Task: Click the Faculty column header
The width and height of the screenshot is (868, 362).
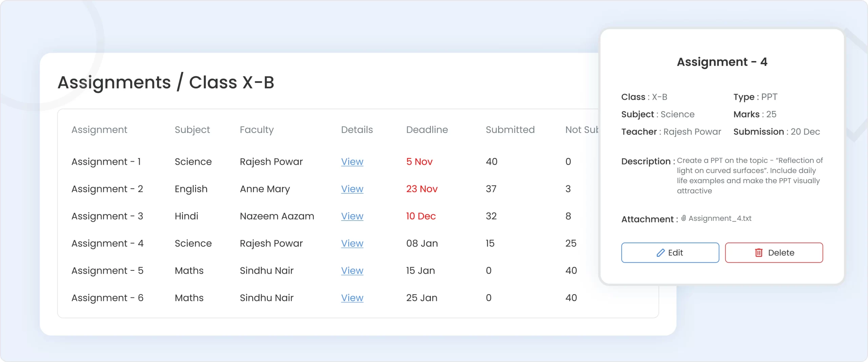Action: click(x=257, y=130)
